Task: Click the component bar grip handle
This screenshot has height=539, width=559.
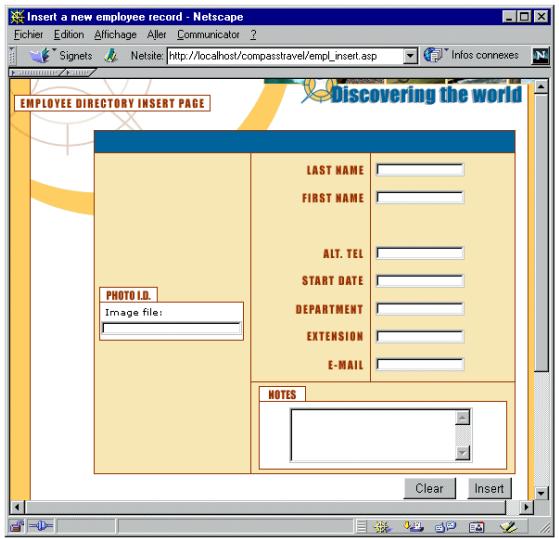Action: pyautogui.click(x=361, y=527)
